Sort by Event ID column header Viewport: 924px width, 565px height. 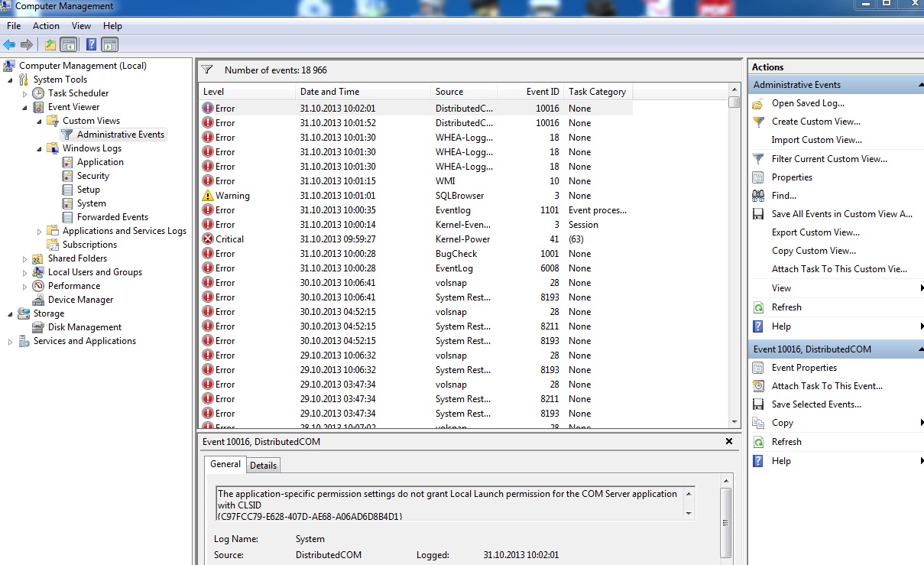(530, 92)
